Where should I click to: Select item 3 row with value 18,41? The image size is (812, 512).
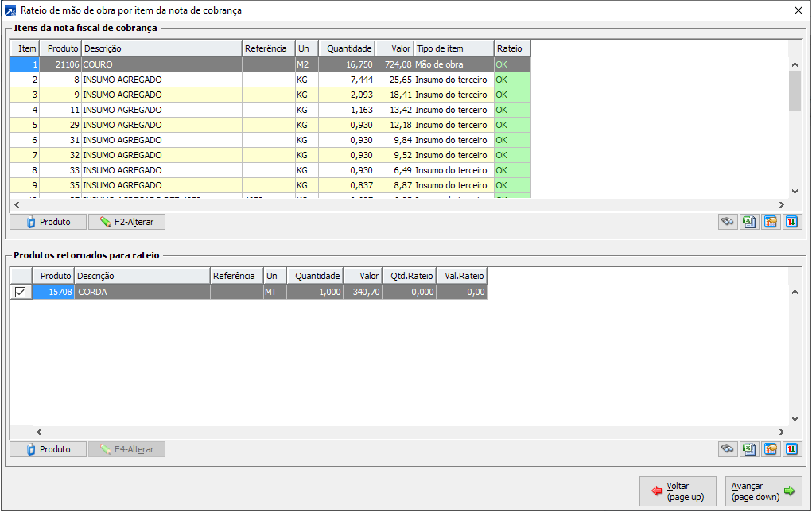click(270, 95)
